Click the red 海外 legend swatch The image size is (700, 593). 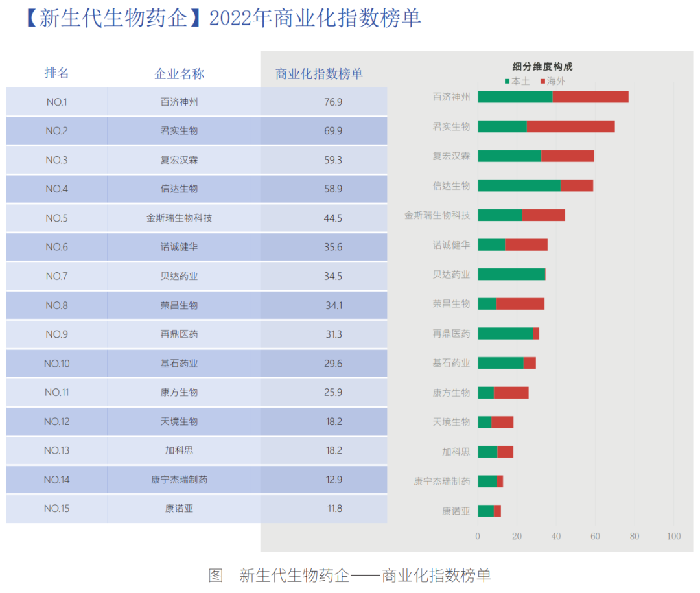point(543,81)
